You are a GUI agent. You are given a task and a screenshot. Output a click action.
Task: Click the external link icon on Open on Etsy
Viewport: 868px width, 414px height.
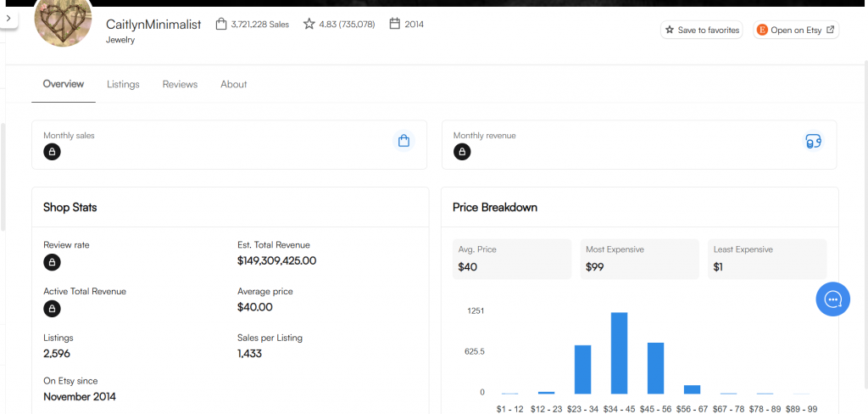pyautogui.click(x=830, y=30)
